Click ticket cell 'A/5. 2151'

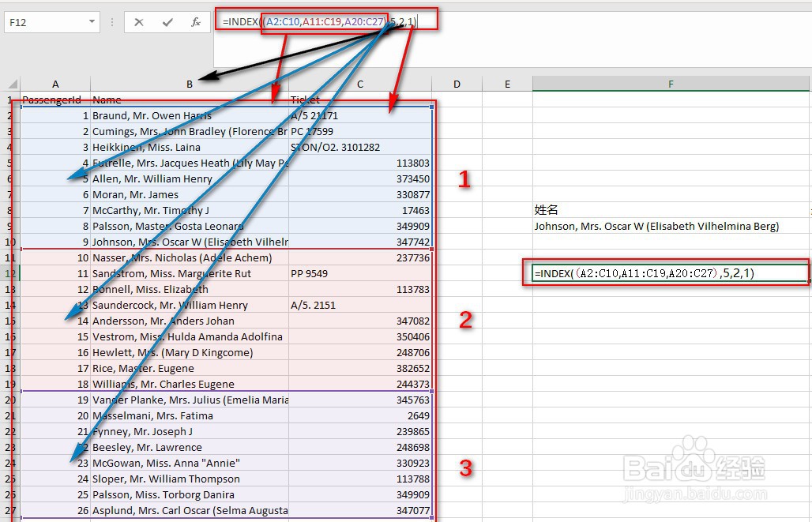(x=360, y=305)
